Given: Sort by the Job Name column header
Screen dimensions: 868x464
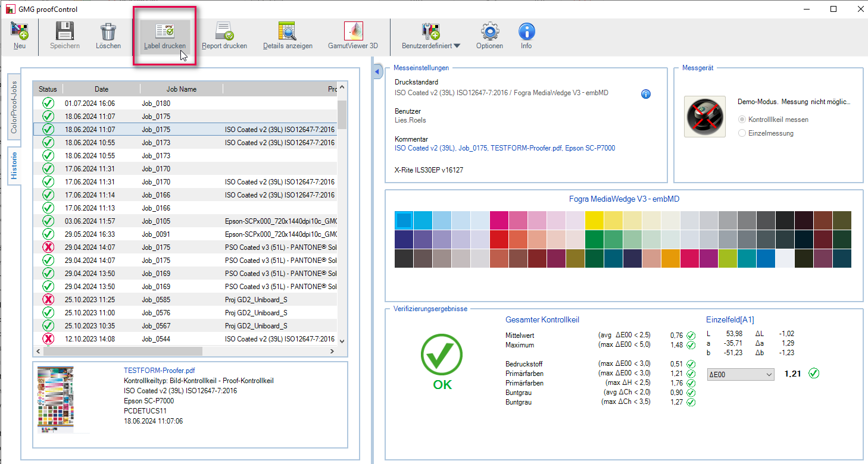Looking at the screenshot, I should tap(182, 89).
